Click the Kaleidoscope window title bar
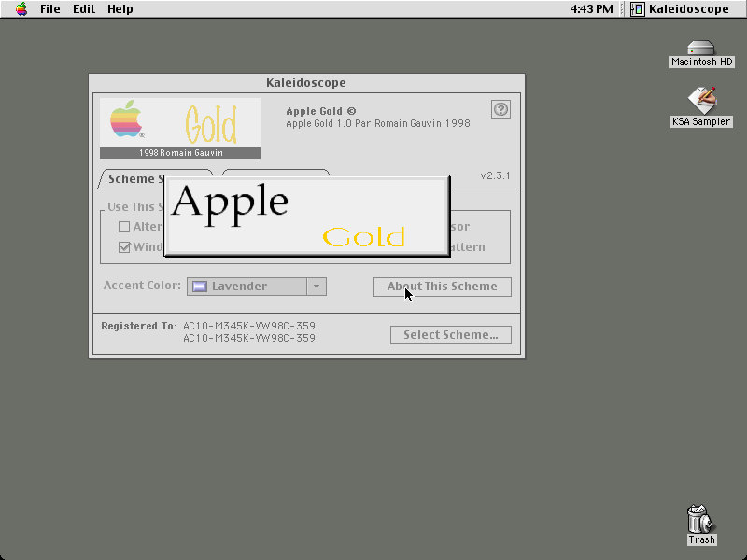The image size is (747, 560). (x=306, y=83)
